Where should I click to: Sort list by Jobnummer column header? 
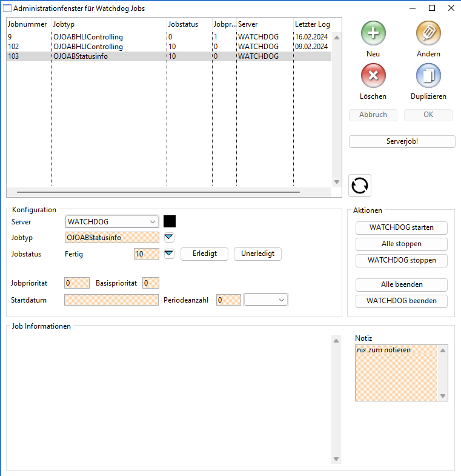pos(28,24)
